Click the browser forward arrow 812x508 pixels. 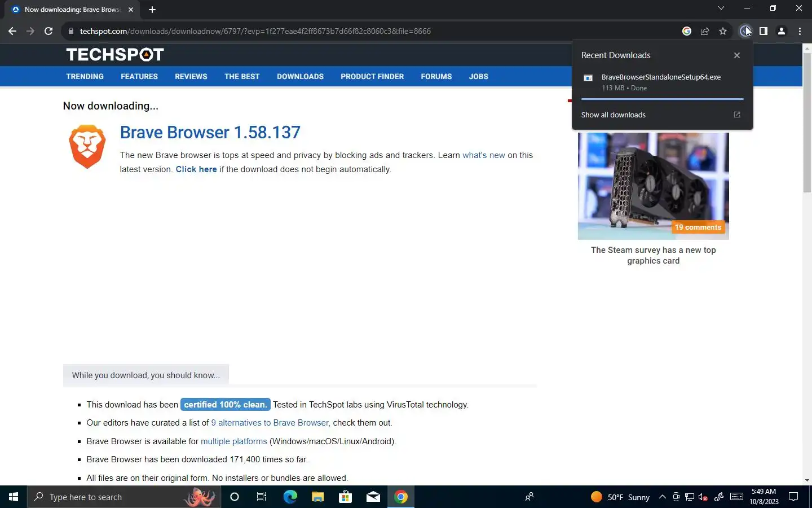point(30,31)
